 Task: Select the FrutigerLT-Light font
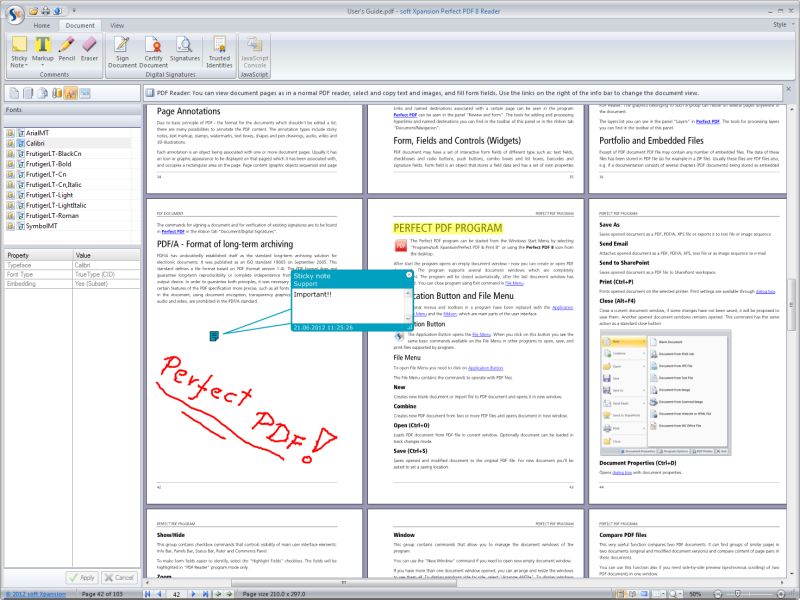[x=49, y=195]
